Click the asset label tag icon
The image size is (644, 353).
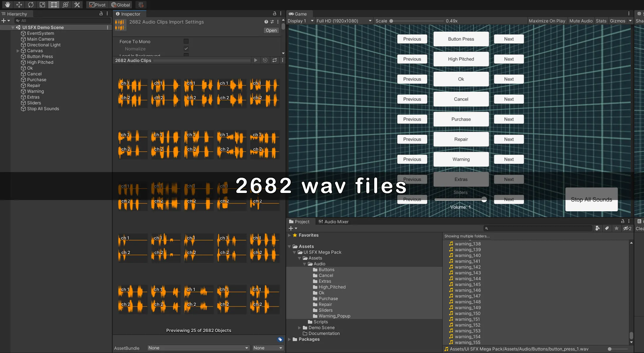pyautogui.click(x=280, y=339)
